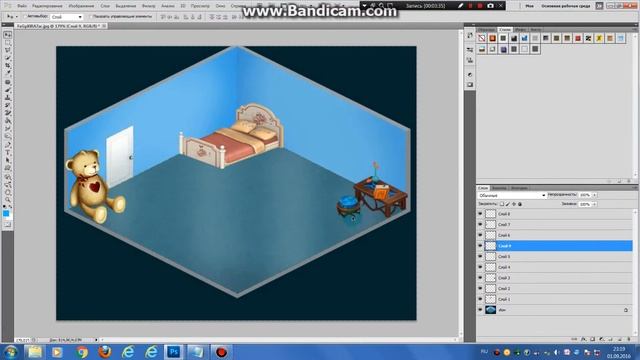Apply the yellow star style swatch

[599, 38]
